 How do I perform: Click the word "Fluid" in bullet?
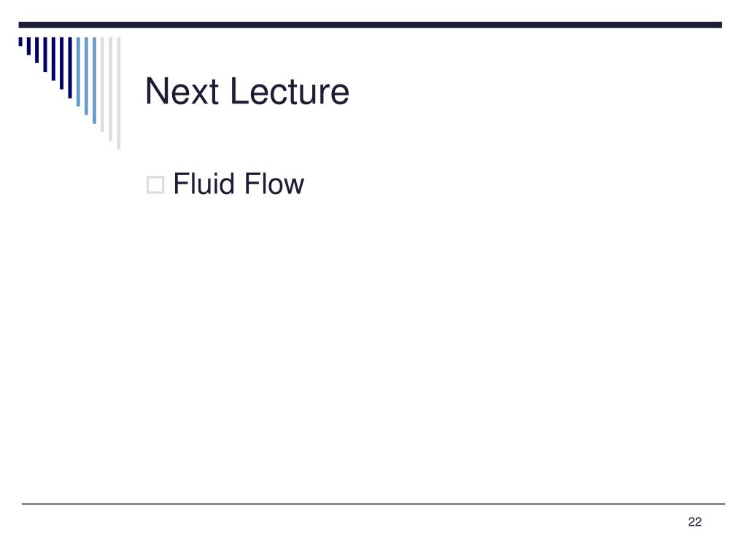(x=204, y=183)
